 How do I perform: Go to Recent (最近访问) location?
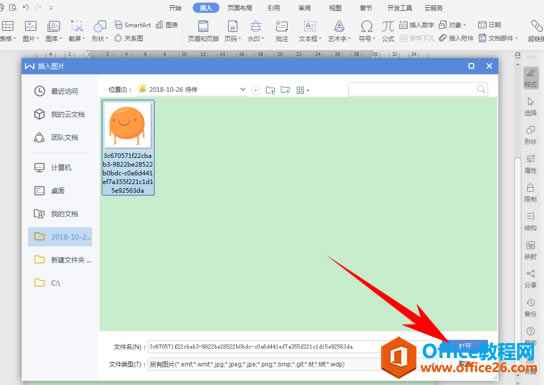60,91
